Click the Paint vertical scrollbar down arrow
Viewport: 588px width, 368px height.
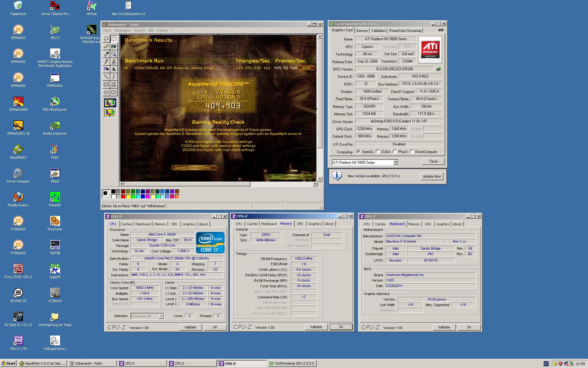320,179
